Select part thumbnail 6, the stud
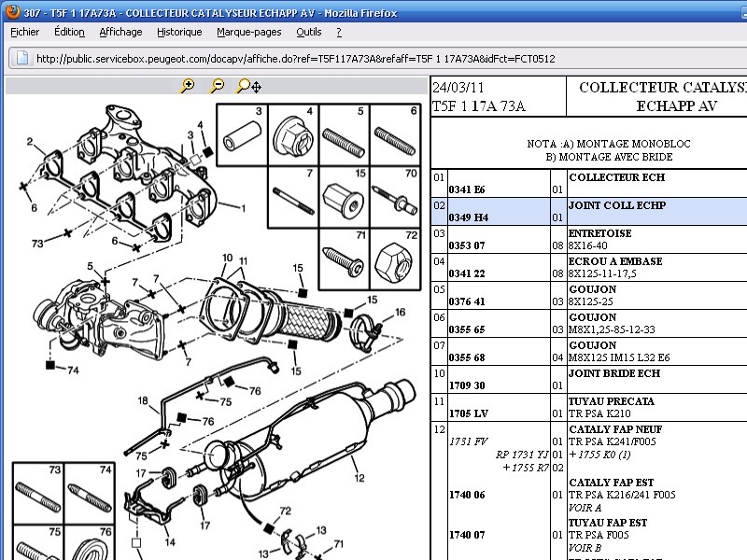The image size is (747, 560). (x=395, y=135)
